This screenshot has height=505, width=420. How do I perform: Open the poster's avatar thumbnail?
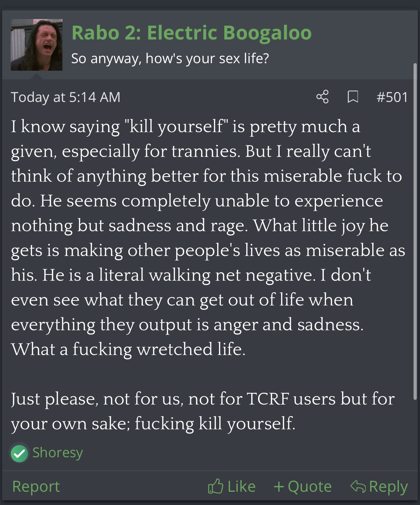click(x=37, y=45)
